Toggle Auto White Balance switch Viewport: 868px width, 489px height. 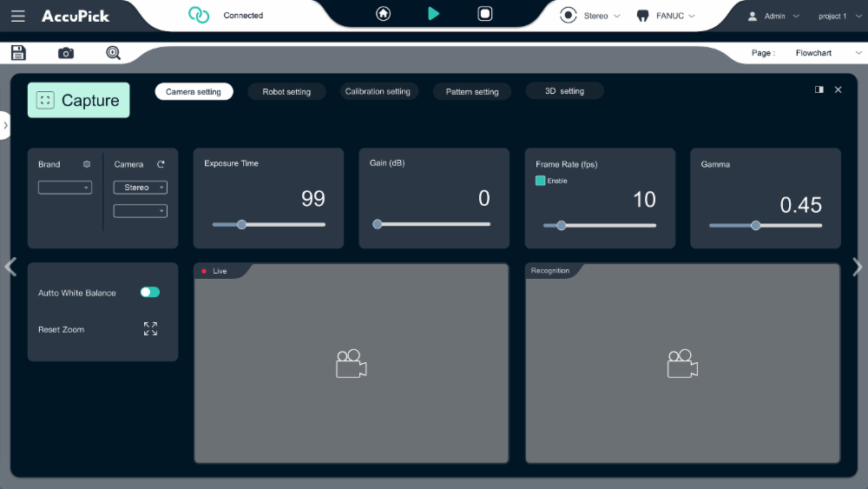click(150, 293)
